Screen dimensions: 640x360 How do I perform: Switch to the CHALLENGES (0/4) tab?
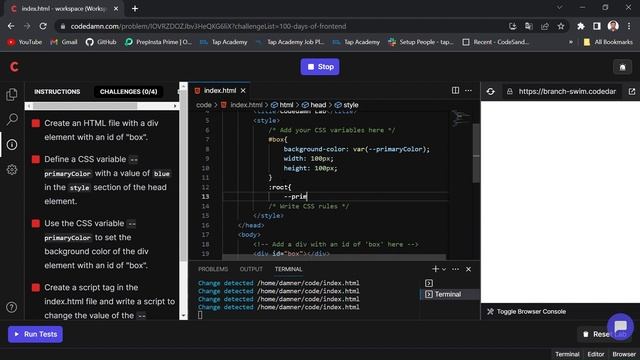[129, 91]
